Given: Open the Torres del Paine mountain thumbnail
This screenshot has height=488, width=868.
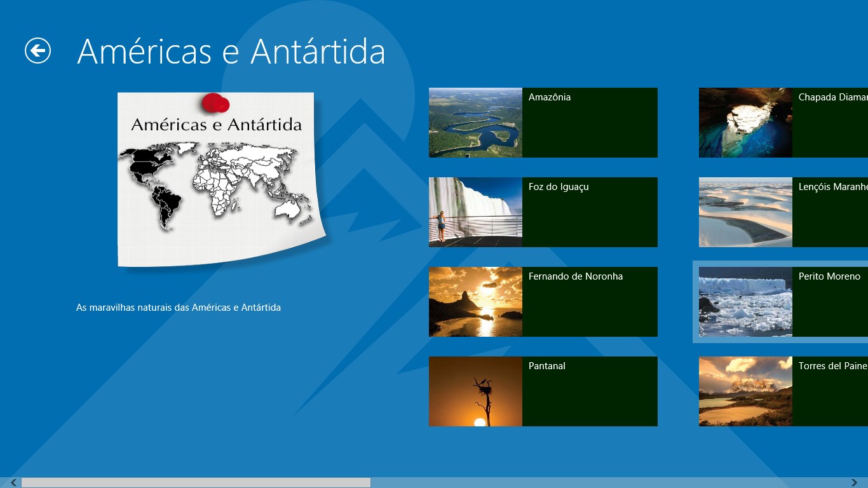Looking at the screenshot, I should [x=745, y=391].
